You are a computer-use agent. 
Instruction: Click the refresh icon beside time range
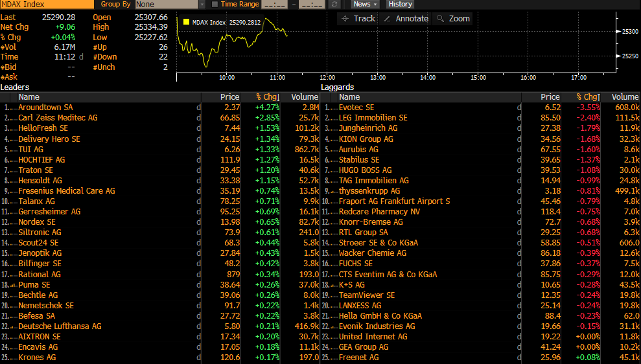click(x=334, y=5)
